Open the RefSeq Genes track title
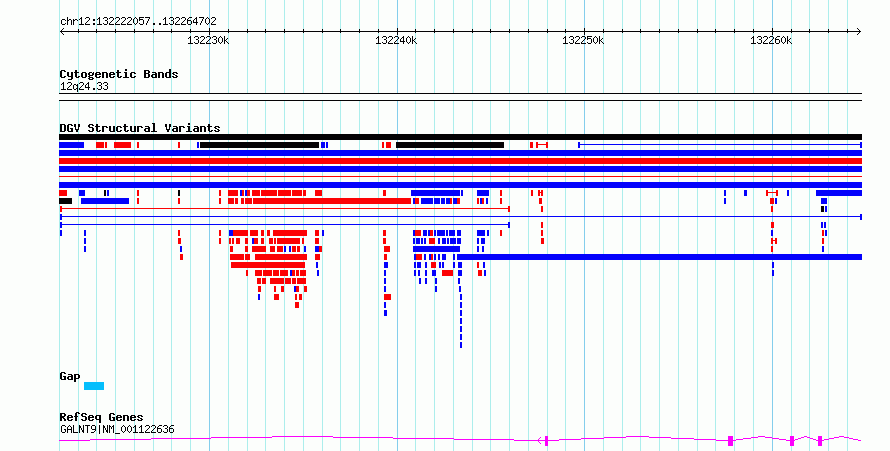 (102, 417)
